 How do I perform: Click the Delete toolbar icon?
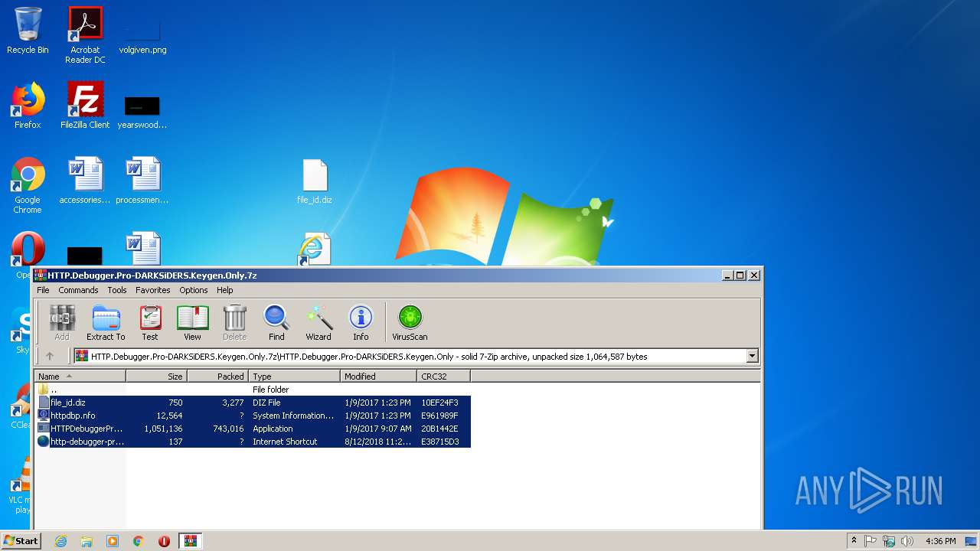tap(234, 322)
